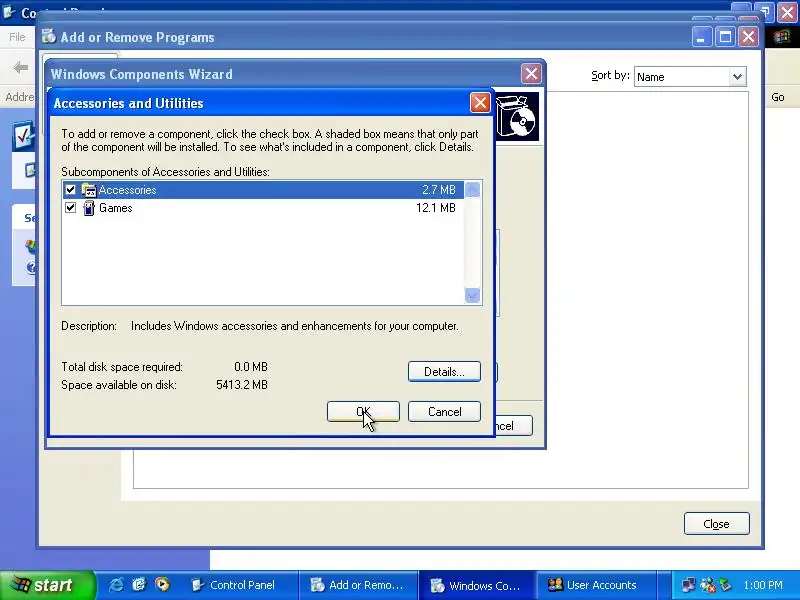
Task: Switch to User Accounts taskbar button
Action: click(595, 585)
